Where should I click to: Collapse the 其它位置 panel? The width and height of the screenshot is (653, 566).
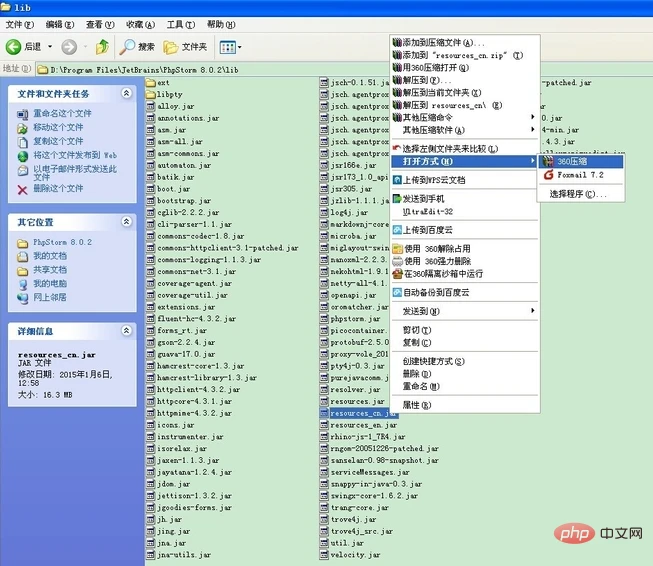pyautogui.click(x=127, y=222)
